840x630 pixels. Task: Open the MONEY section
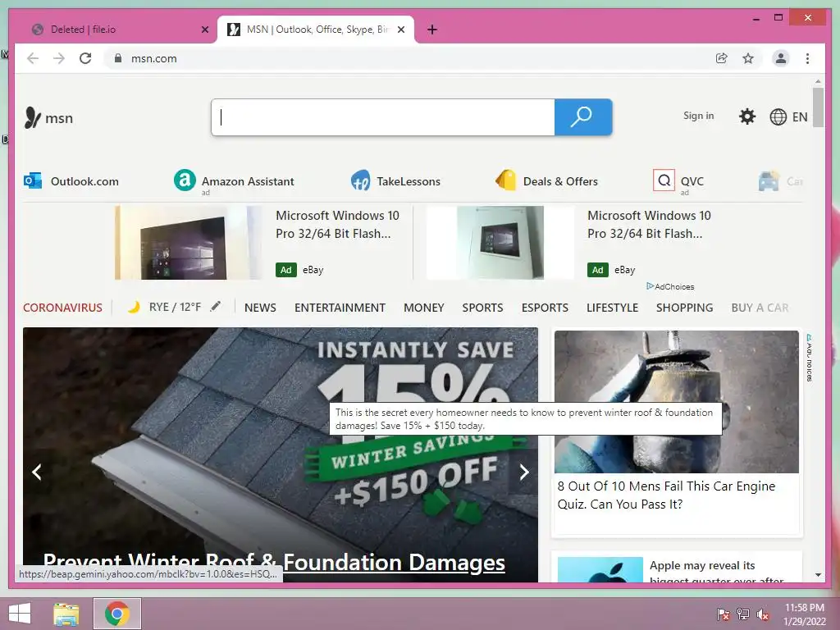pos(424,308)
